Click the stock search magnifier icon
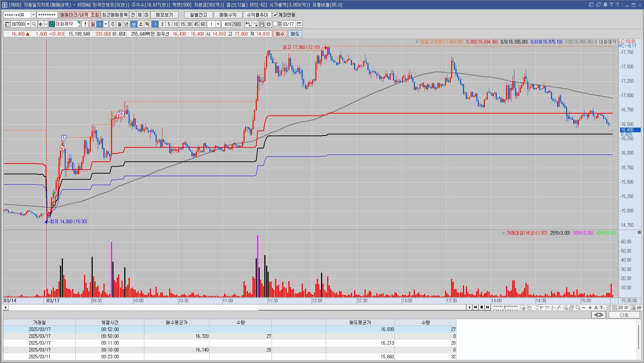The height and width of the screenshot is (363, 644). [34, 24]
